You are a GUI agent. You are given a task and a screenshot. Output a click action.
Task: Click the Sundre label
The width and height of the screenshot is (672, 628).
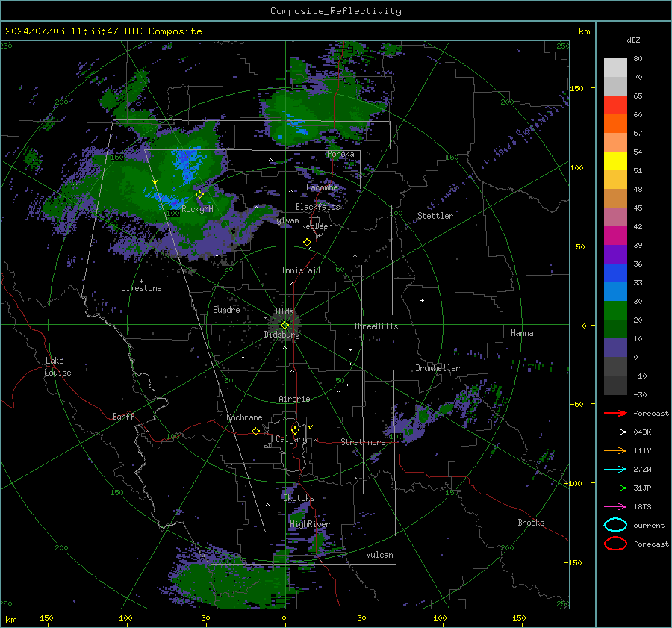click(226, 309)
